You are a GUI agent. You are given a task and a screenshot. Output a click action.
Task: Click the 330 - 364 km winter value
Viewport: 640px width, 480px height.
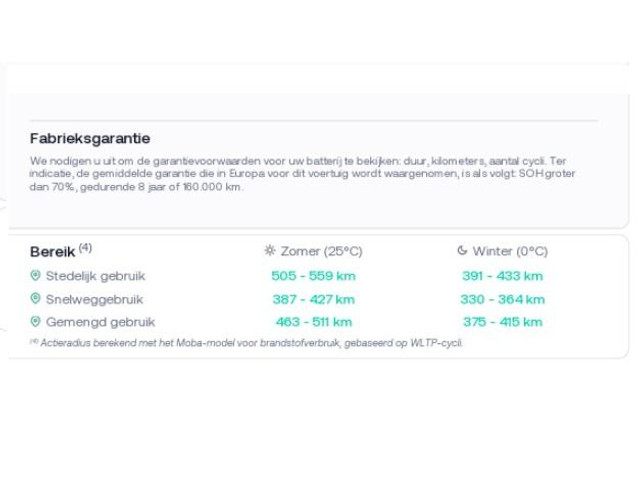pos(503,299)
